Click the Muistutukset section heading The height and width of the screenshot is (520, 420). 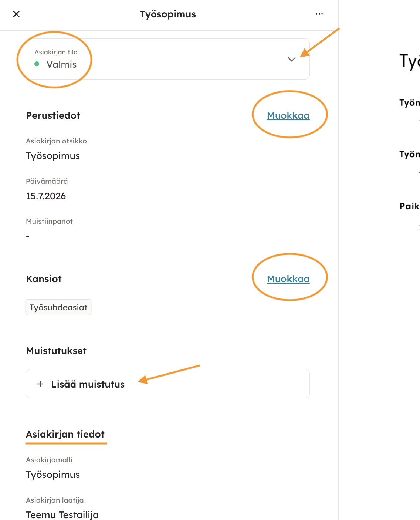[x=56, y=351]
